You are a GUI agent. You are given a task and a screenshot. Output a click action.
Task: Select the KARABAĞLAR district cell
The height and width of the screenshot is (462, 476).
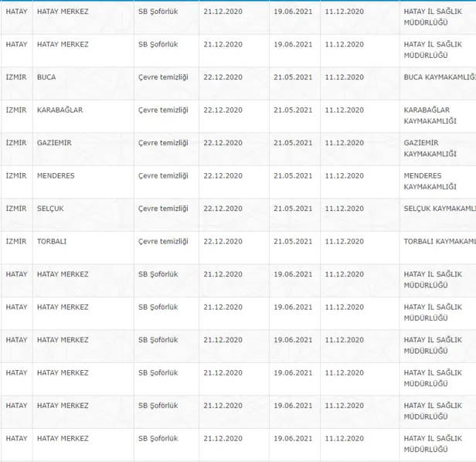coord(59,110)
